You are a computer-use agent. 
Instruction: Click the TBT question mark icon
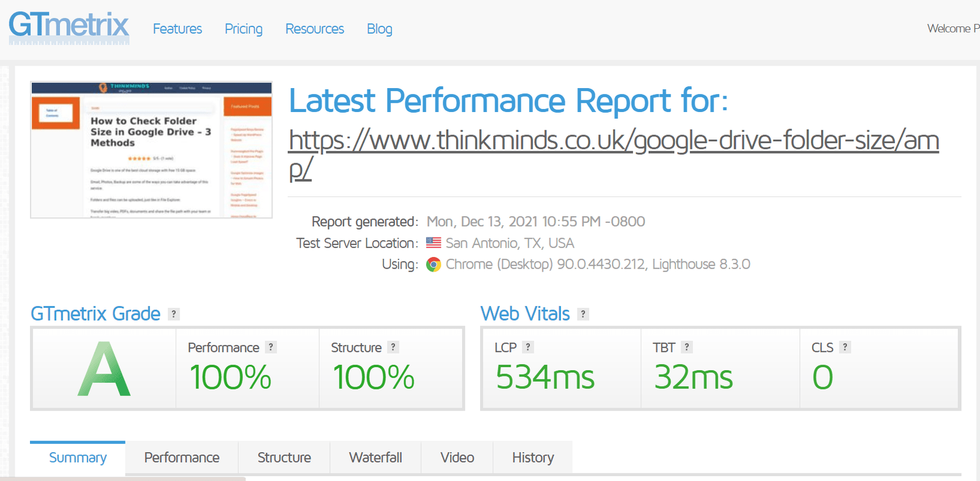[x=687, y=347]
